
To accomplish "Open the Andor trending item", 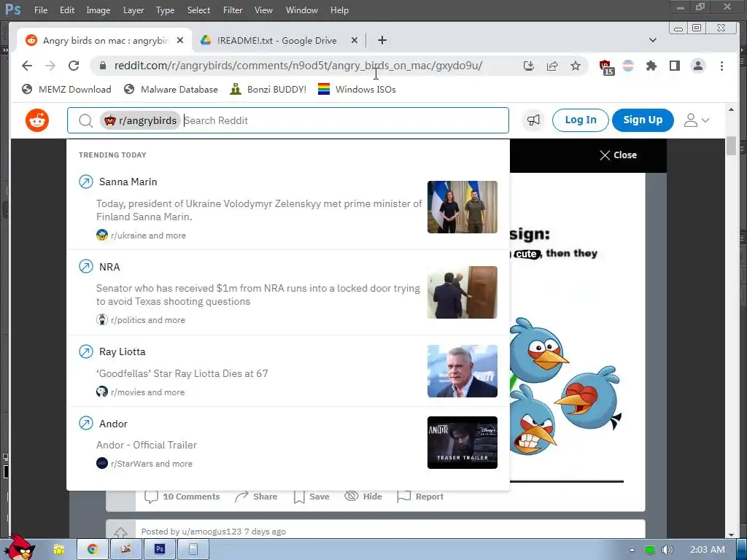I will [x=287, y=443].
